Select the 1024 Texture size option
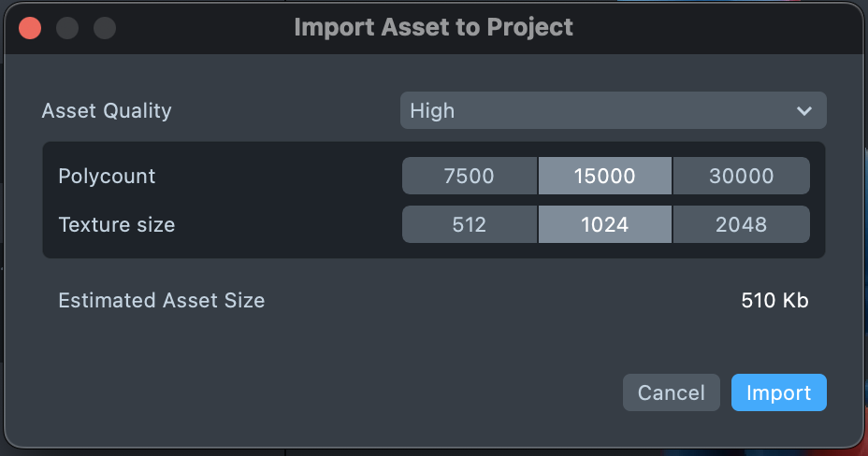Screen dimensions: 868x456 pyautogui.click(x=604, y=224)
